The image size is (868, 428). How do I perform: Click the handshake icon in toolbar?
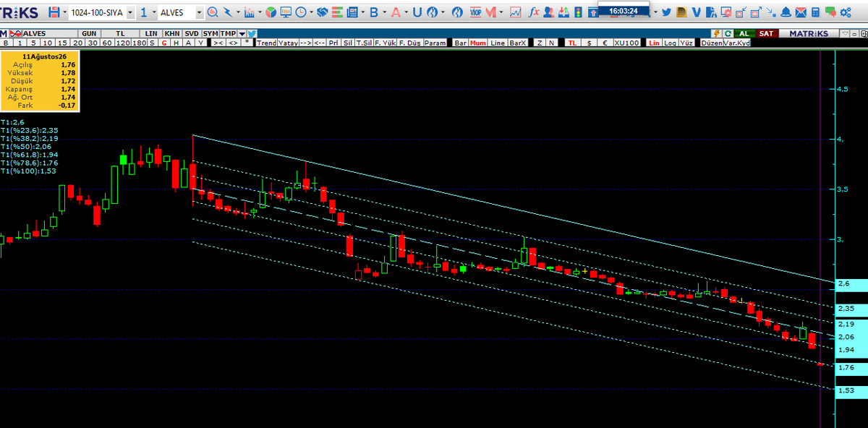(322, 12)
